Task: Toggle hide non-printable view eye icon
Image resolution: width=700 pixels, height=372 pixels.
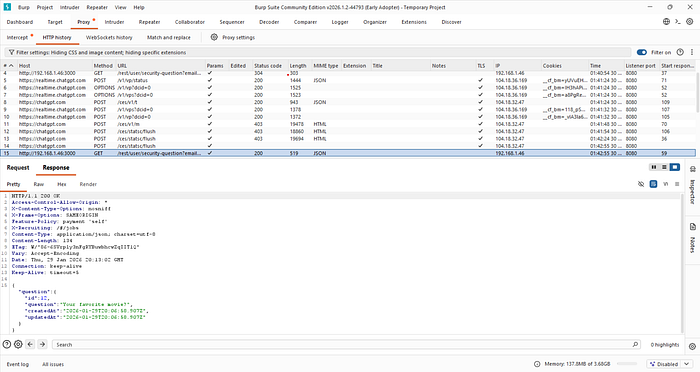Action: coord(641,184)
